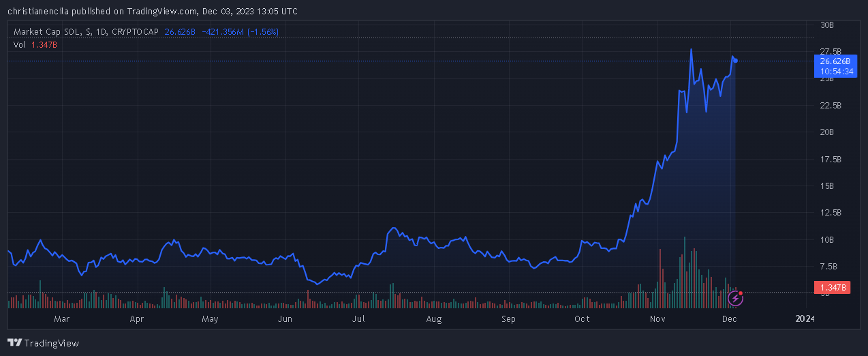Image resolution: width=868 pixels, height=356 pixels.
Task: Click the 2024 label on time axis
Action: [x=805, y=318]
